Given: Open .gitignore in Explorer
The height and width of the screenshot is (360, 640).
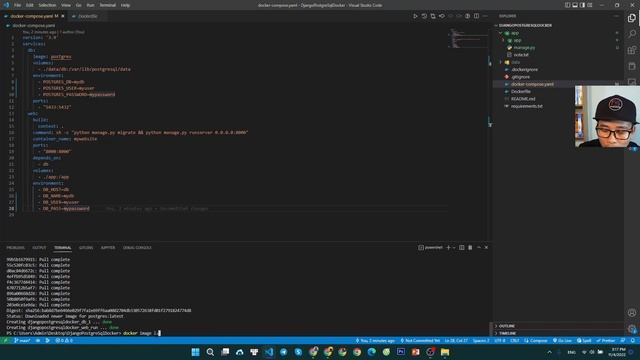Looking at the screenshot, I should tap(520, 77).
